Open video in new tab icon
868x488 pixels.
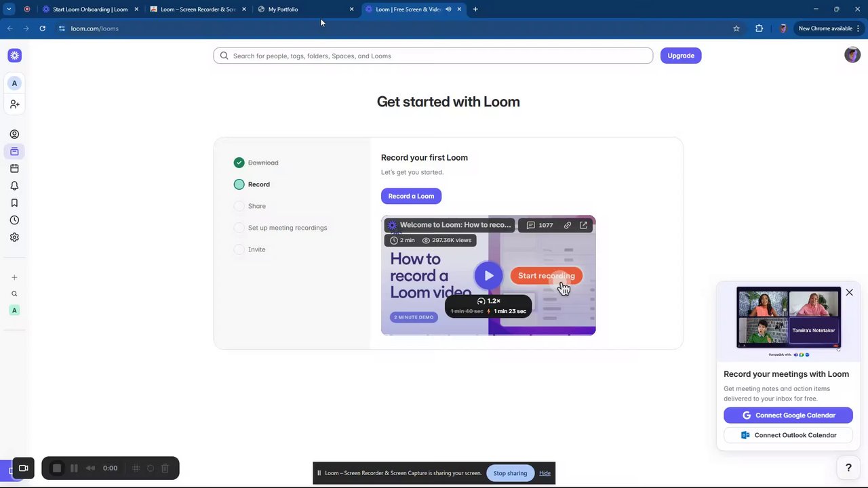(x=583, y=225)
